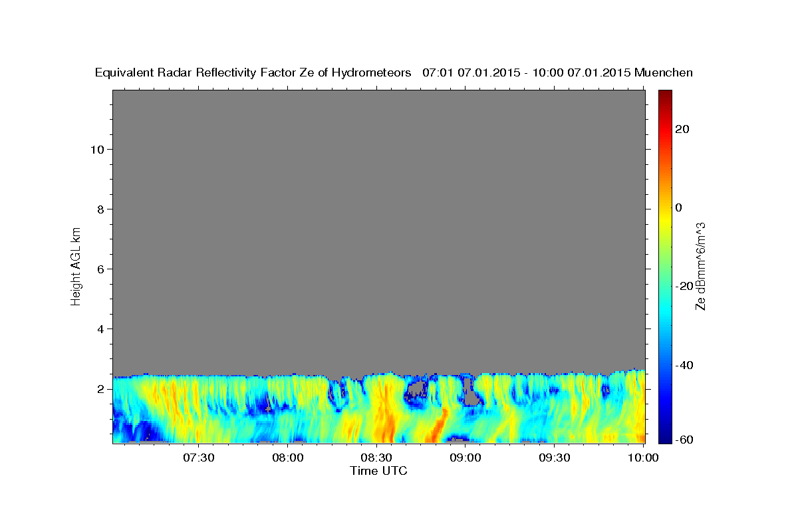Click the dark blue bottom of the colorbar
Screen dimensions: 798x532
pos(665,438)
